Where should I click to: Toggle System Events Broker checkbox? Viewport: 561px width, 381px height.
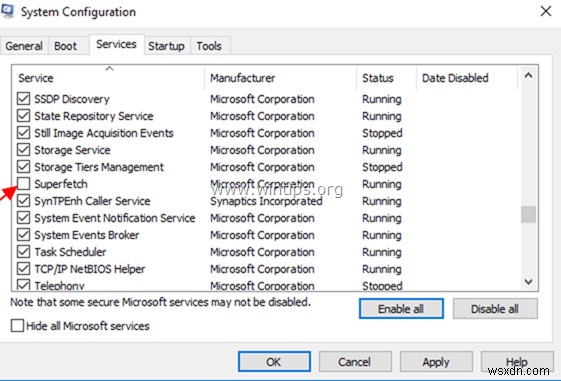[24, 234]
